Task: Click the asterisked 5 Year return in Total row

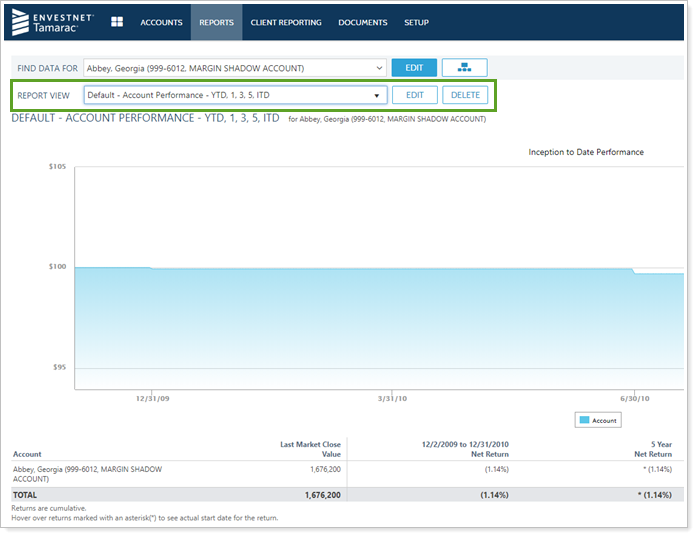Action: [655, 495]
